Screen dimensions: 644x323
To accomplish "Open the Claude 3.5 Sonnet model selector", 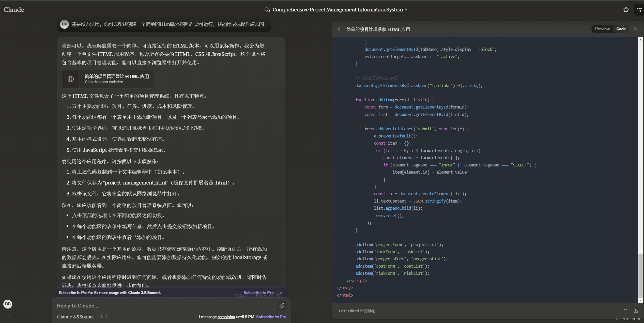I will tap(75, 317).
